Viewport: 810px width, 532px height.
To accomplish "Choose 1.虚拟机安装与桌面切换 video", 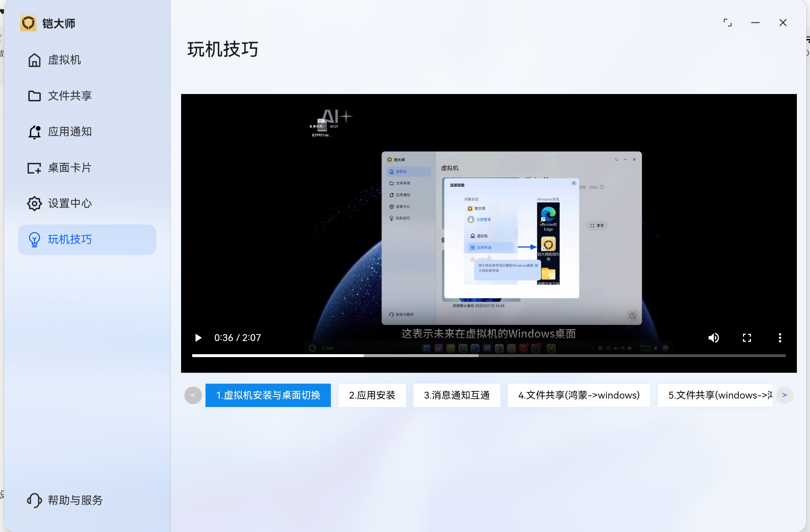I will [x=268, y=395].
